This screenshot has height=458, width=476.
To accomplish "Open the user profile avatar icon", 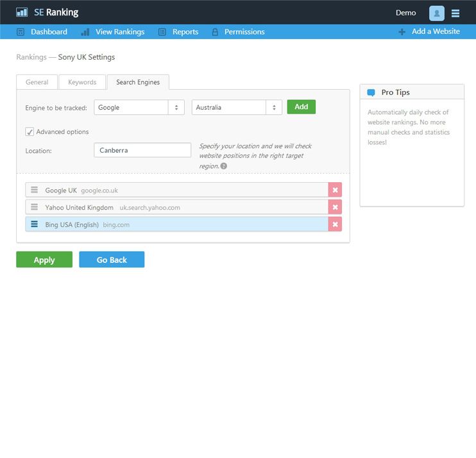I will coord(436,13).
